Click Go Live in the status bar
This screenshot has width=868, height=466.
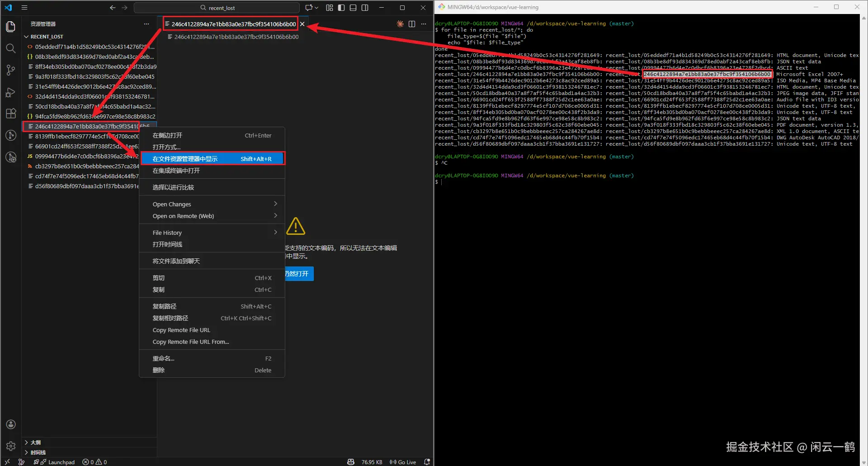pos(403,462)
